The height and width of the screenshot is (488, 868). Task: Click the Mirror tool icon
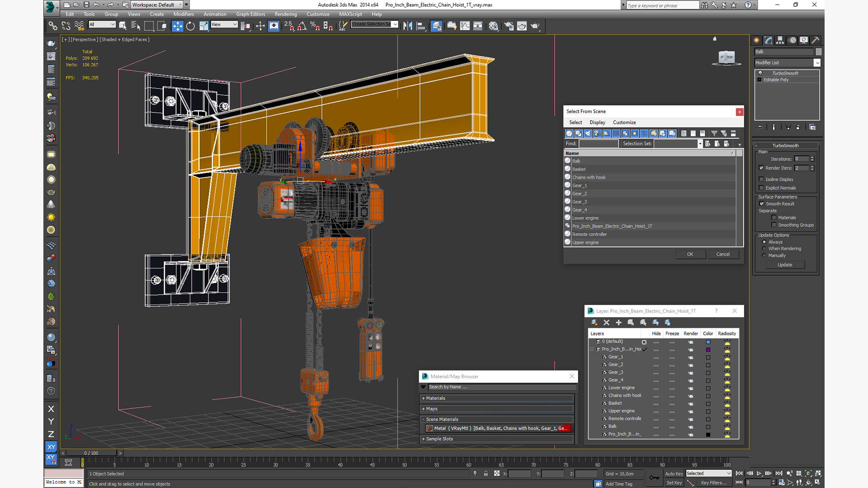click(408, 26)
